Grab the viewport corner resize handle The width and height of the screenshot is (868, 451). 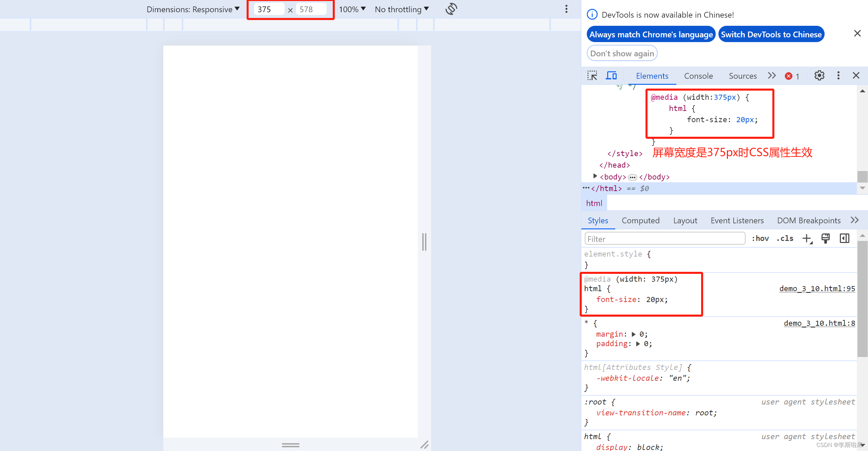pos(424,445)
